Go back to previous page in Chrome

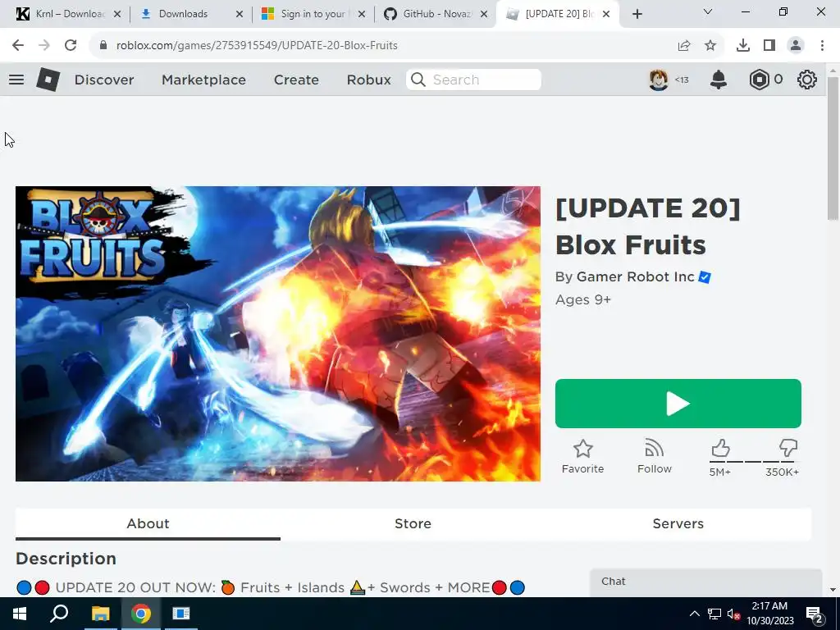point(18,46)
